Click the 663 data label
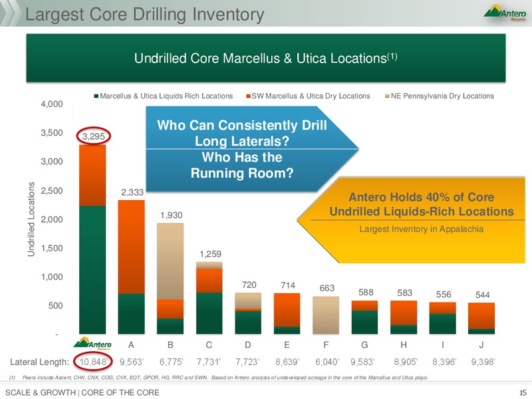The height and width of the screenshot is (399, 532). click(x=327, y=288)
